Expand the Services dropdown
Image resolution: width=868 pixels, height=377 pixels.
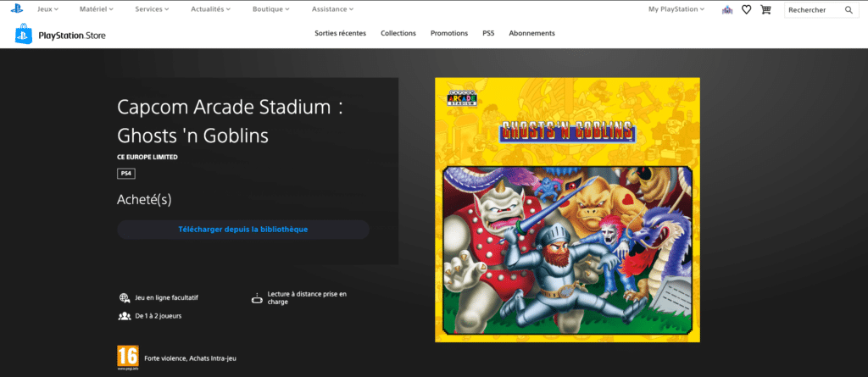point(153,9)
